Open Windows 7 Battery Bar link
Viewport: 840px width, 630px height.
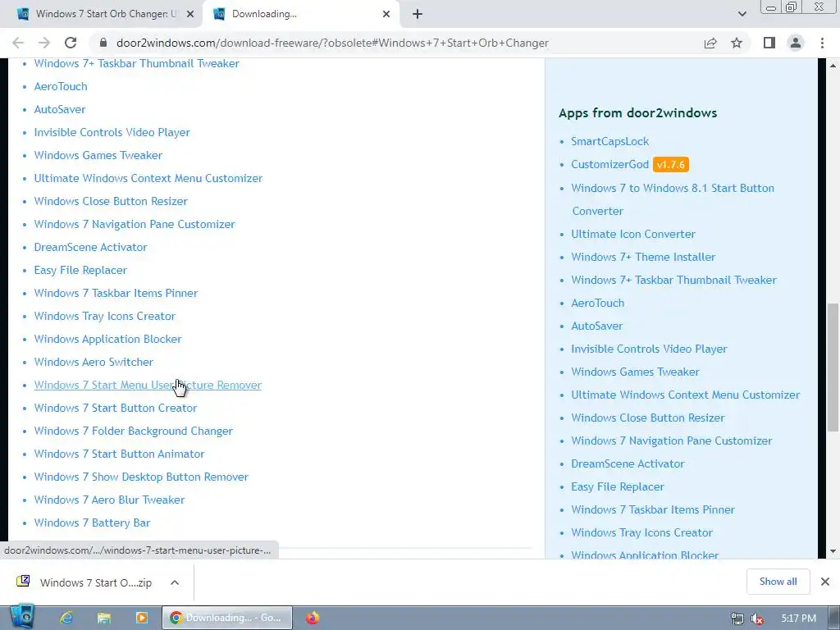coord(92,523)
